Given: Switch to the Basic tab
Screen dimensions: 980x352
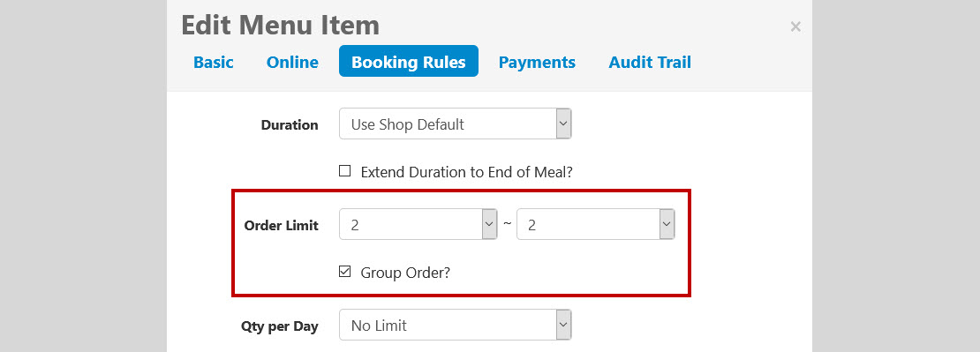Looking at the screenshot, I should [213, 62].
